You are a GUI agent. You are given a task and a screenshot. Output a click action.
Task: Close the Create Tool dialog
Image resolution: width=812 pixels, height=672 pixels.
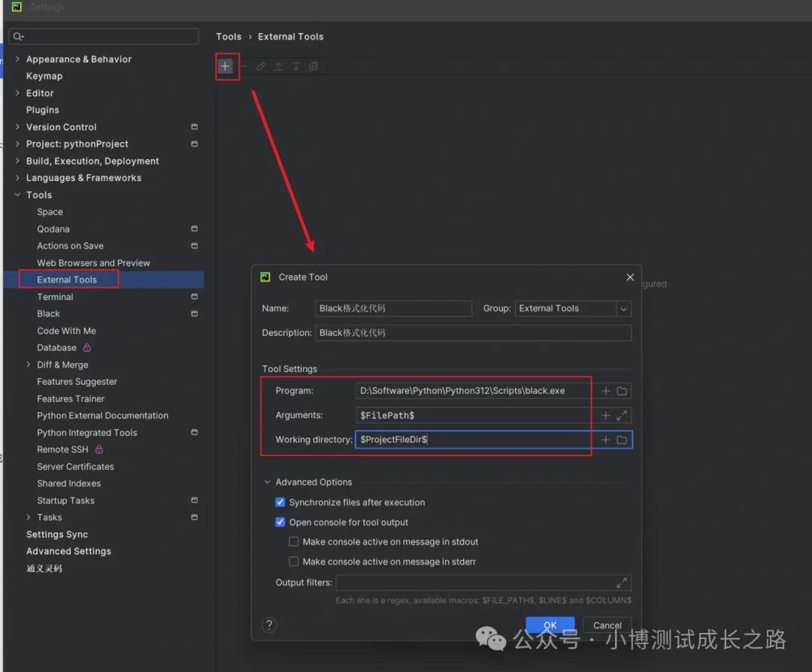(630, 277)
